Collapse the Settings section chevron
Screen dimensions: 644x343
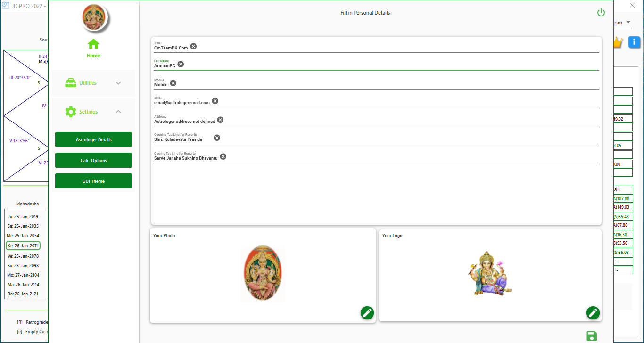pos(118,112)
